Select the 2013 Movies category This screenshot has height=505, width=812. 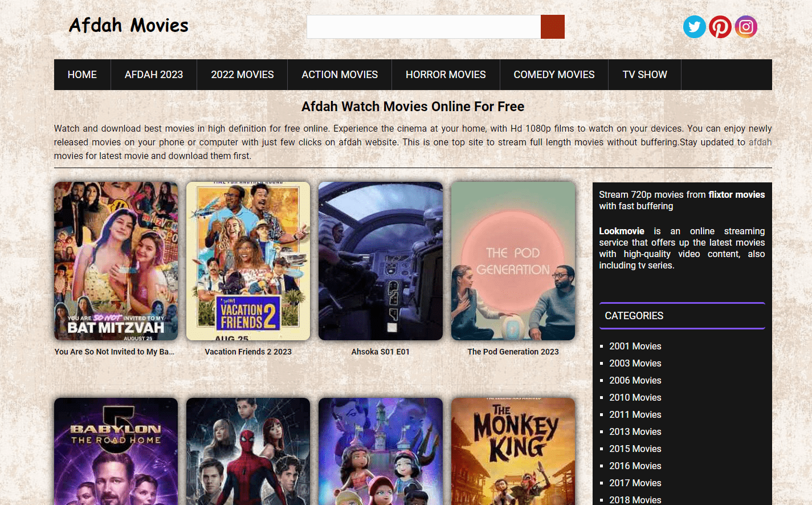coord(635,431)
